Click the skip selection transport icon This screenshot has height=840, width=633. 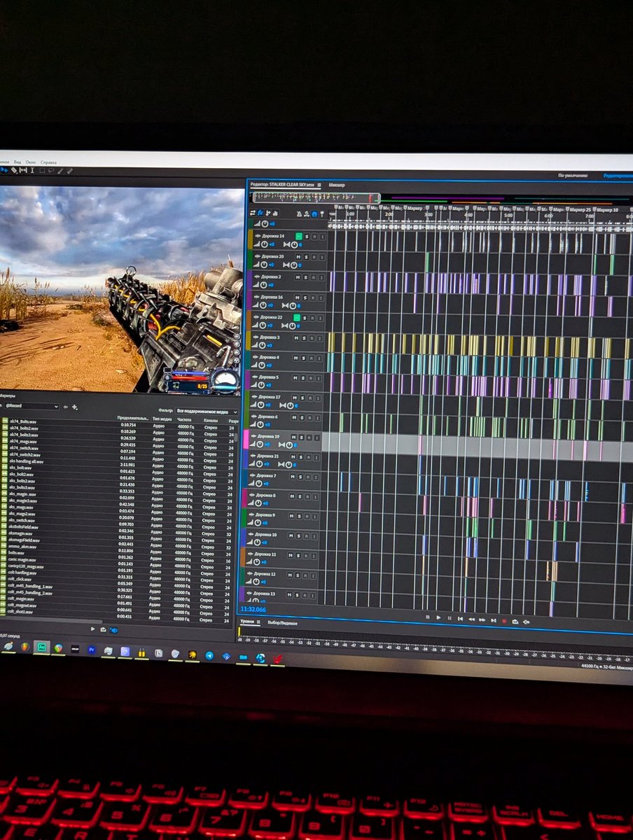point(526,622)
